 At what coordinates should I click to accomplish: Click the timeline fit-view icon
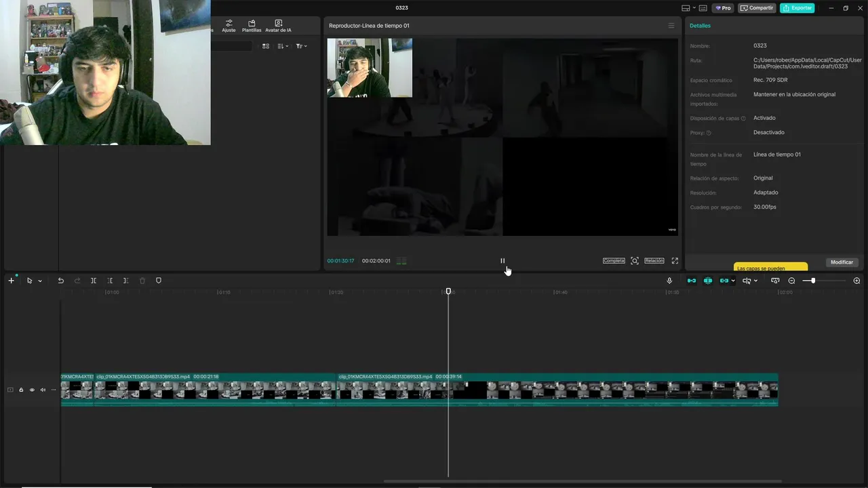pos(775,281)
